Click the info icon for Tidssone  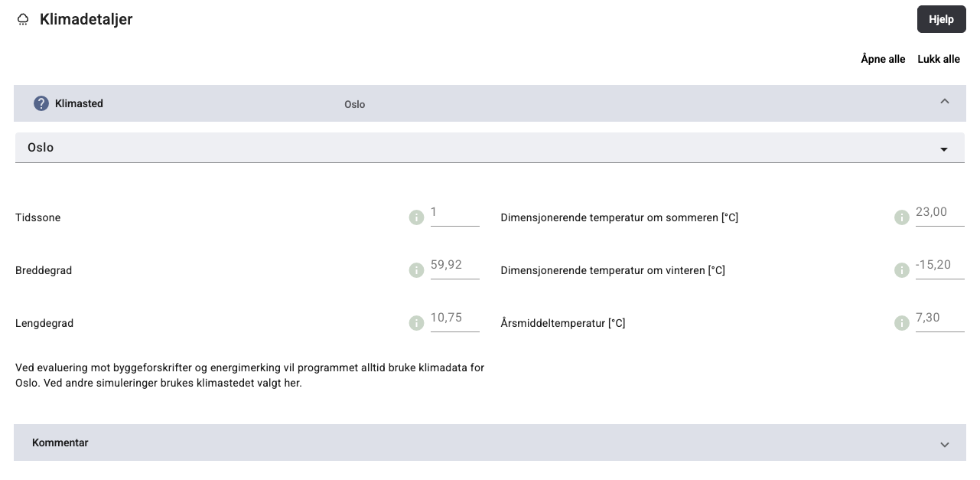tap(416, 217)
